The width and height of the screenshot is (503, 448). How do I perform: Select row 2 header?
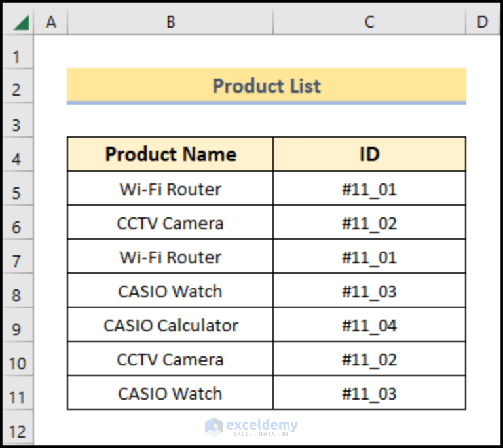point(18,86)
